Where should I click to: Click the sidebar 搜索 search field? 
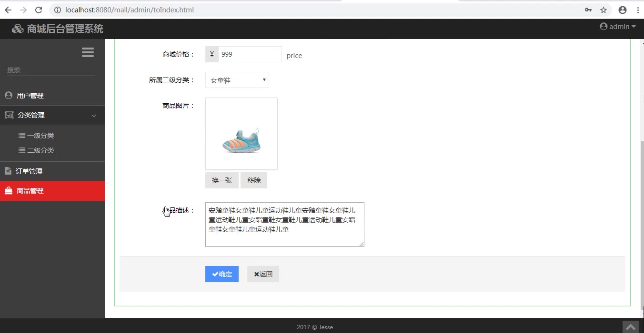tap(51, 70)
